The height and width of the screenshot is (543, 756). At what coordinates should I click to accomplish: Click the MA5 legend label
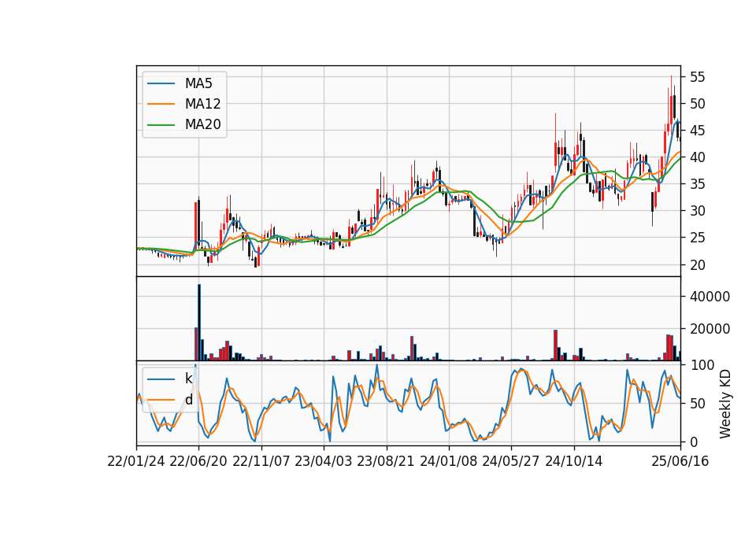(198, 83)
